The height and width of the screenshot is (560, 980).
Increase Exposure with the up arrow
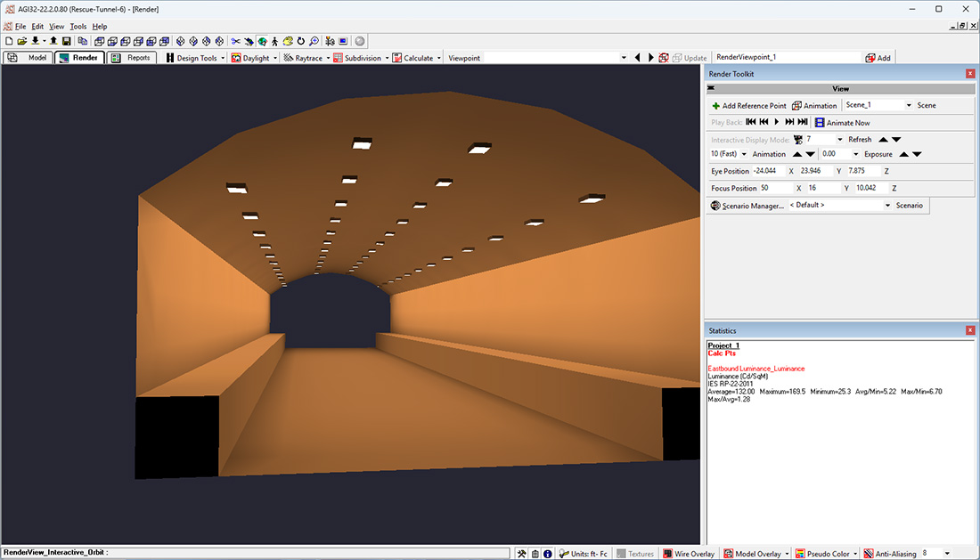coord(903,154)
